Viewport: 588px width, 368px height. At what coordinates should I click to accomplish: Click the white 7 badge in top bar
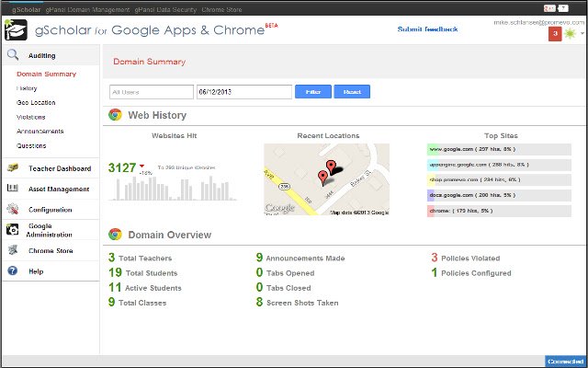click(x=563, y=8)
